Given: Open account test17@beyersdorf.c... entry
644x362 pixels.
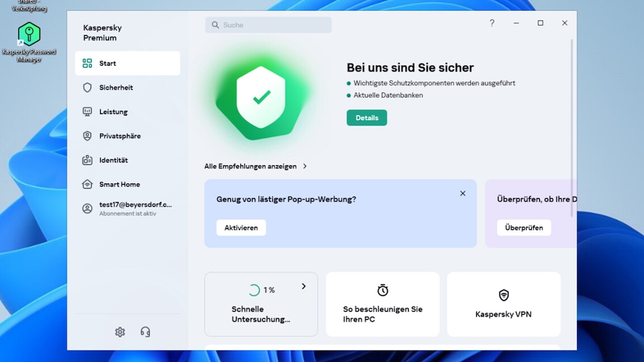Looking at the screenshot, I should point(128,208).
